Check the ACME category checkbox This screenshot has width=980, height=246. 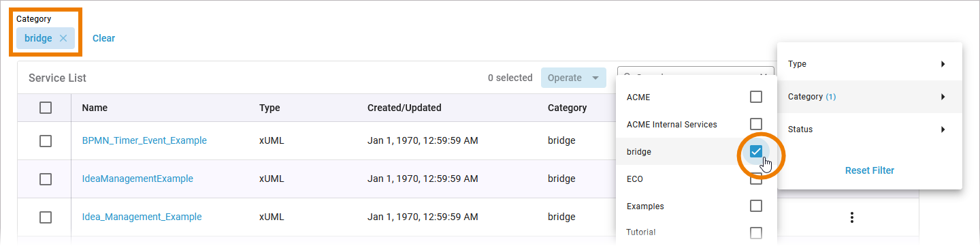click(x=756, y=97)
